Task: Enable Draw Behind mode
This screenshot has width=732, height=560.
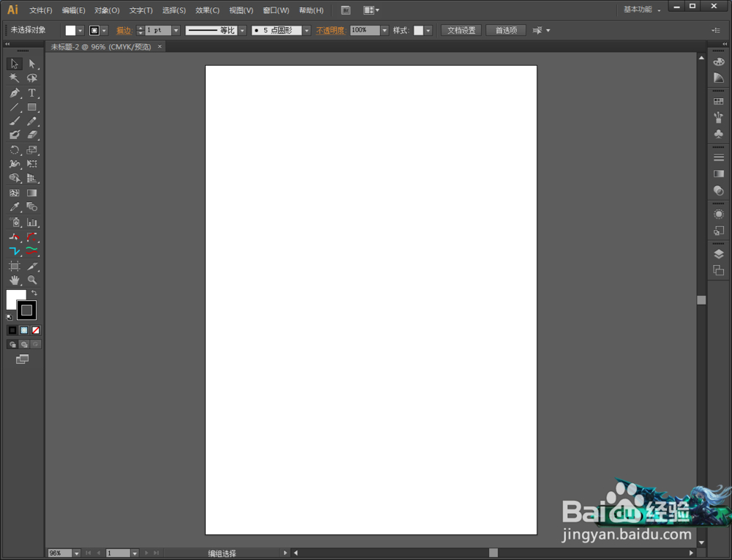Action: coord(24,344)
